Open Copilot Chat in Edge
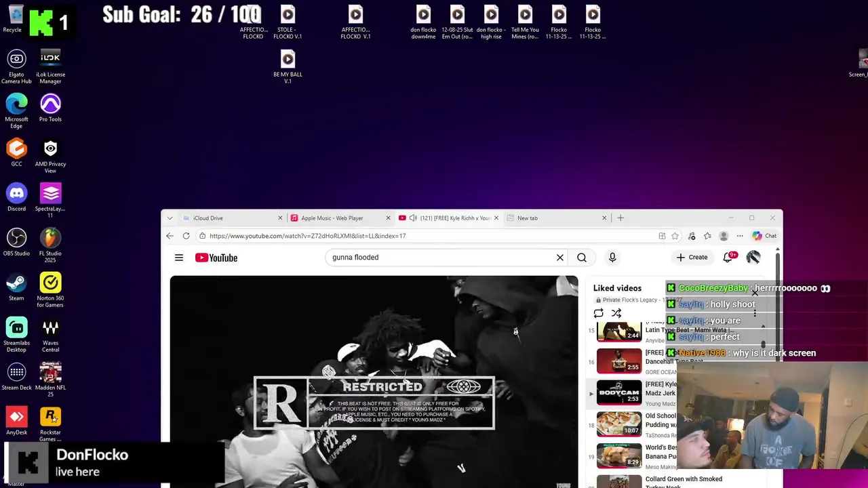Viewport: 868px width, 488px height. [x=765, y=236]
